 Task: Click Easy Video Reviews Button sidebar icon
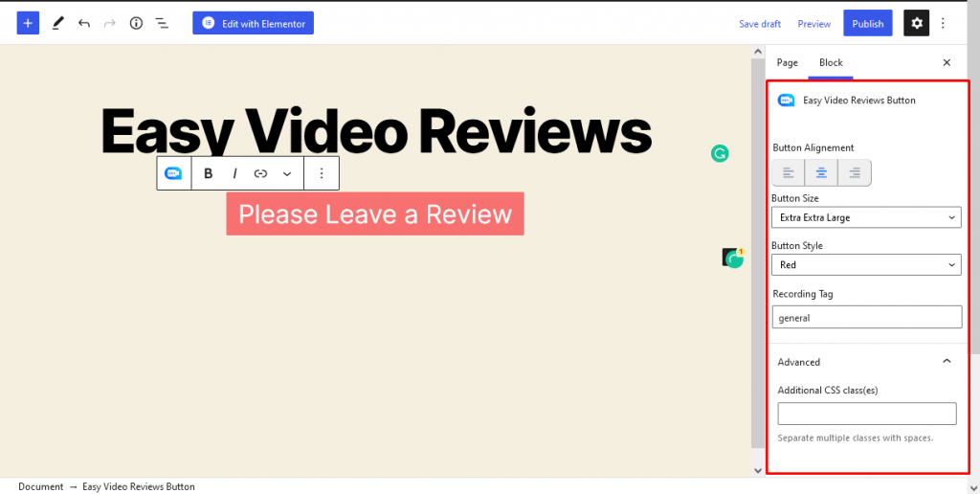[x=786, y=101]
